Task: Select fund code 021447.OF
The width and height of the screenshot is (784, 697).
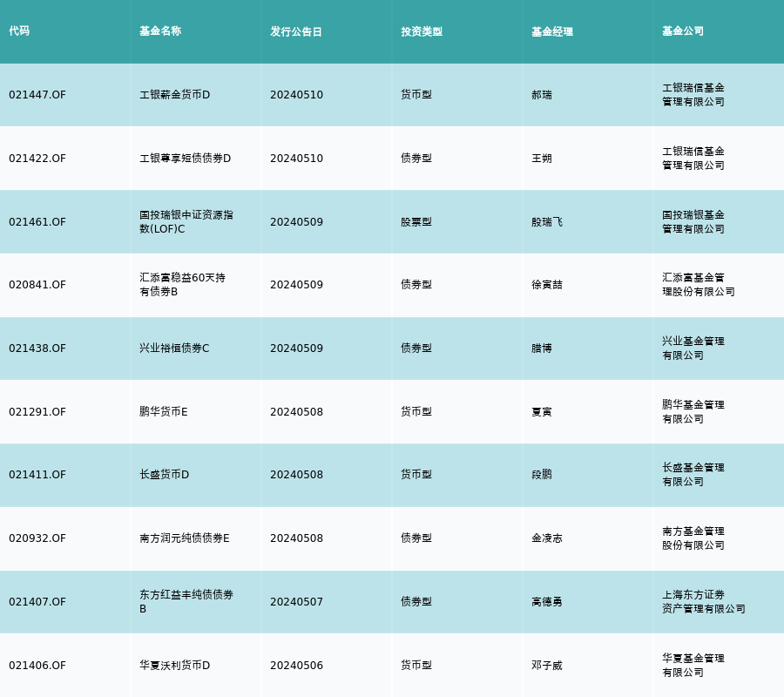Action: pyautogui.click(x=37, y=94)
